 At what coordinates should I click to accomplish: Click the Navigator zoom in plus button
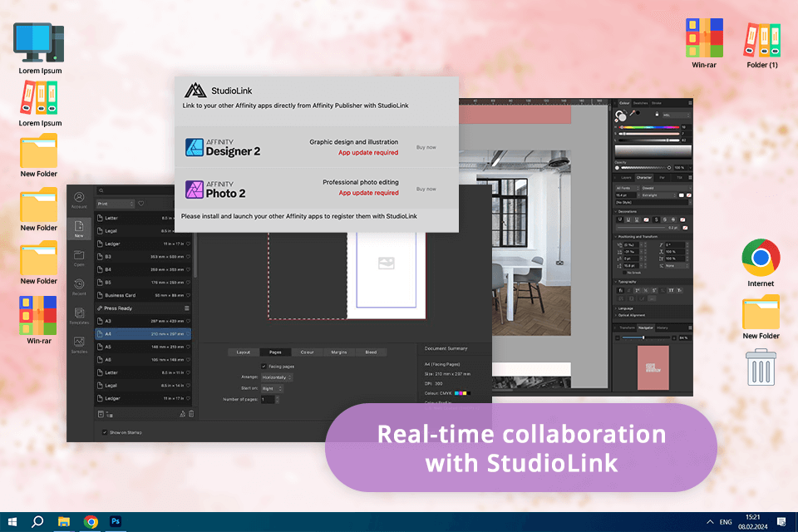[x=674, y=338]
